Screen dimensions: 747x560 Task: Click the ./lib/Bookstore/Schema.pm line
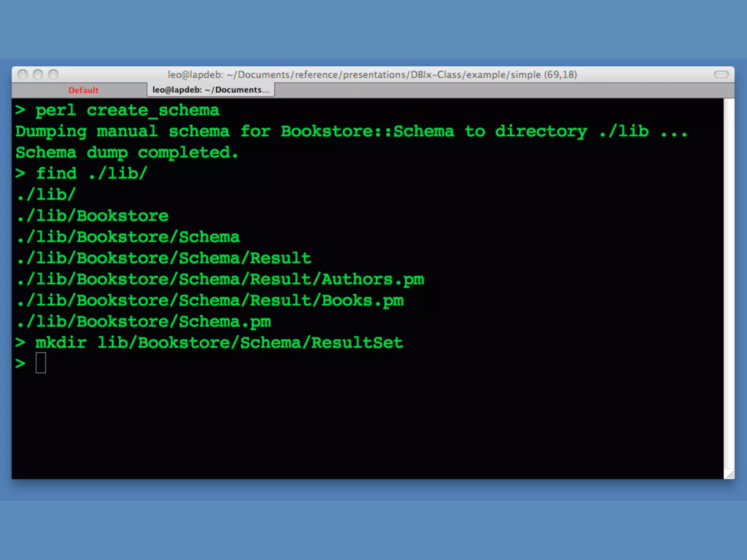144,322
